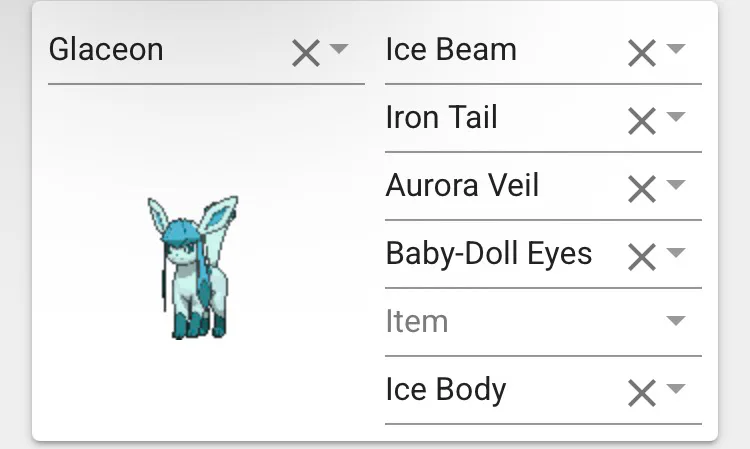Remove the Aurora Veil move

641,189
